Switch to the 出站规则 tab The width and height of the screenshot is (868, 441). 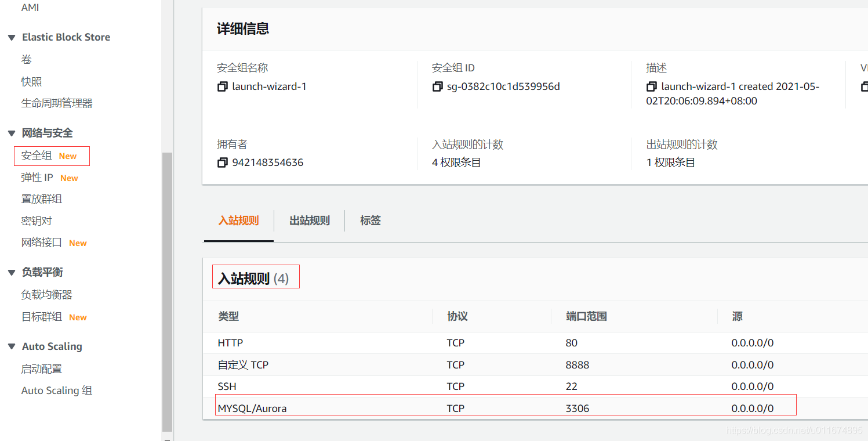pyautogui.click(x=309, y=220)
